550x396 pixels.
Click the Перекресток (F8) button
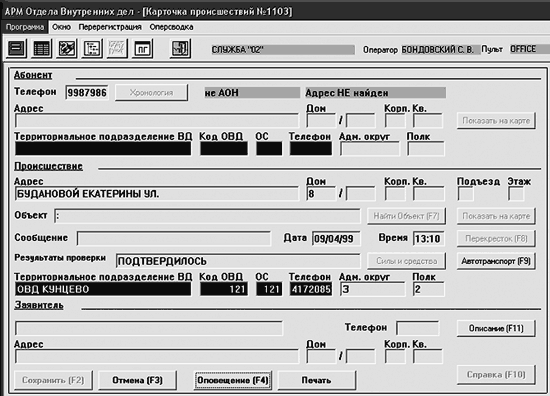click(x=496, y=239)
